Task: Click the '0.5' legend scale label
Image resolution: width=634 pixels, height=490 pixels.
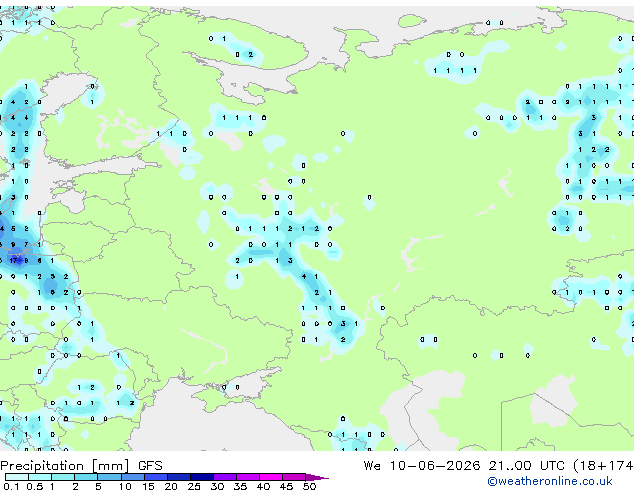Action: pos(35,486)
